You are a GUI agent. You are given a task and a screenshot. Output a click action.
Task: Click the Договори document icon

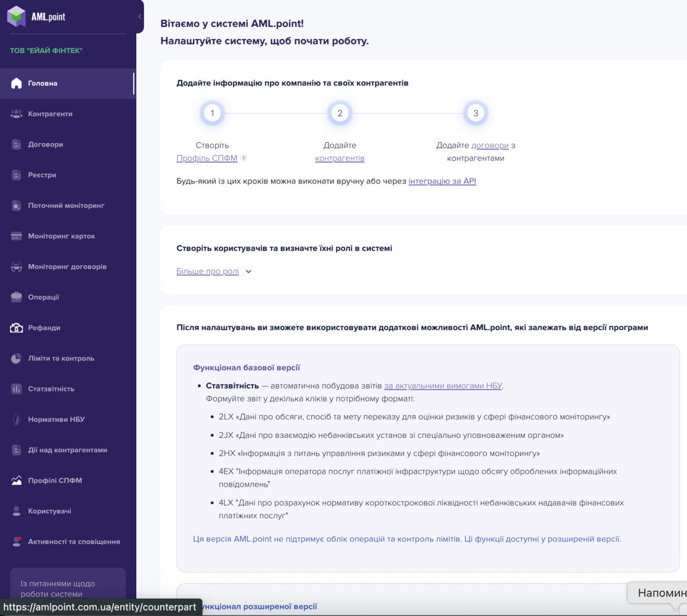tap(17, 144)
